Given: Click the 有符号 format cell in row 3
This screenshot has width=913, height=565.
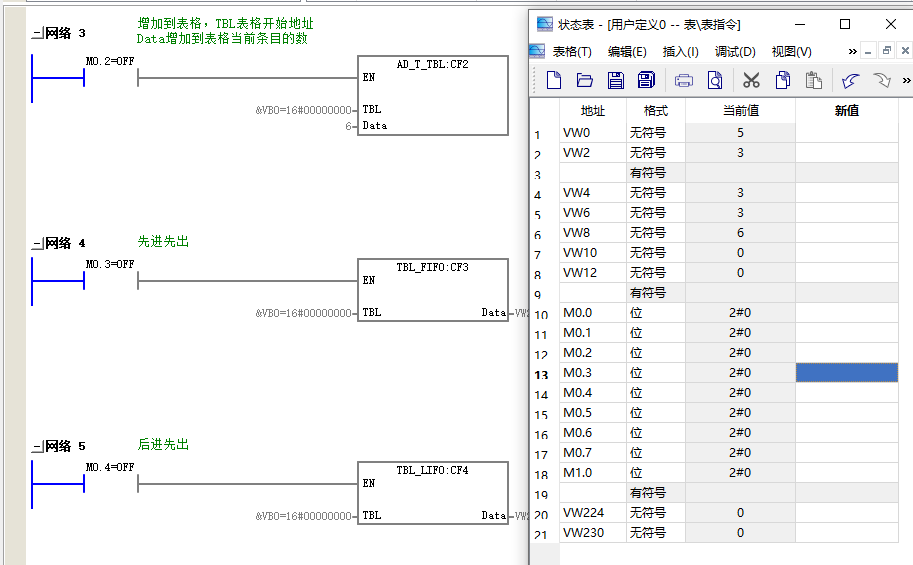Looking at the screenshot, I should coord(656,173).
